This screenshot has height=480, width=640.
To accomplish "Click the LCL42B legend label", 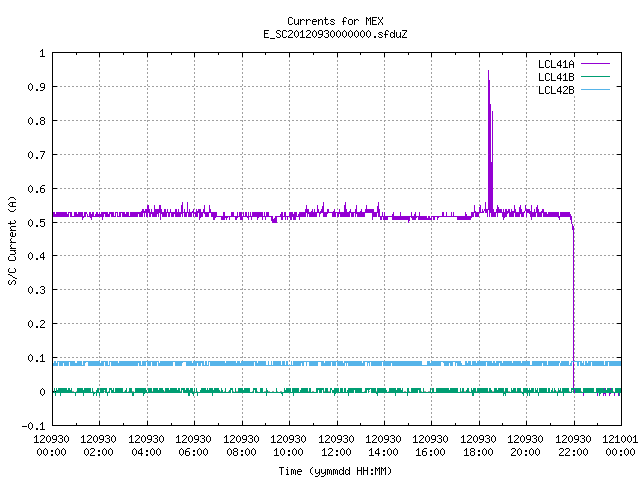I will 556,90.
